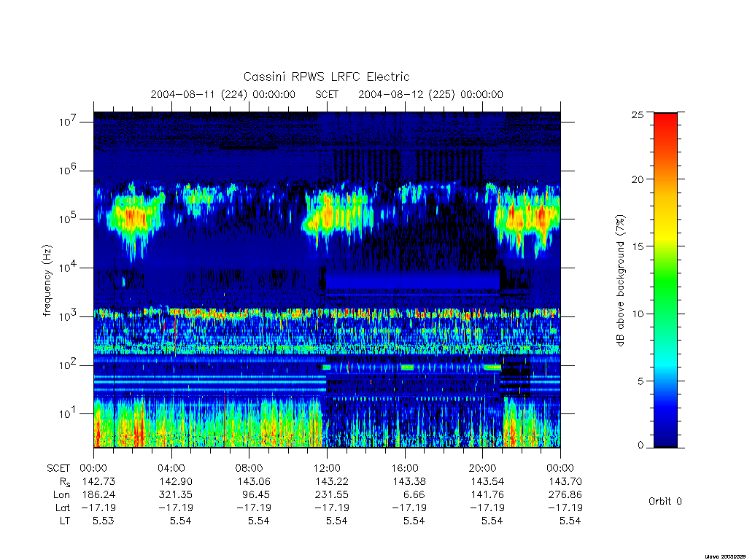Click the 10^1 frequency tick label

pyautogui.click(x=69, y=413)
